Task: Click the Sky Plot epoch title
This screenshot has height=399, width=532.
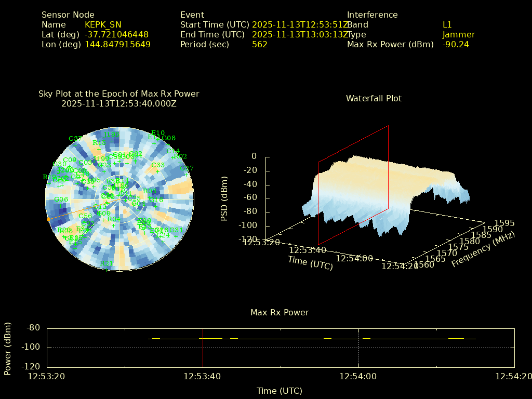Action: [x=118, y=99]
